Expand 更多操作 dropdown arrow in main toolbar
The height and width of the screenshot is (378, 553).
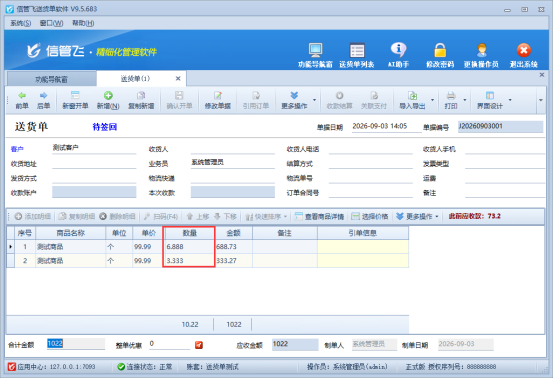(314, 100)
